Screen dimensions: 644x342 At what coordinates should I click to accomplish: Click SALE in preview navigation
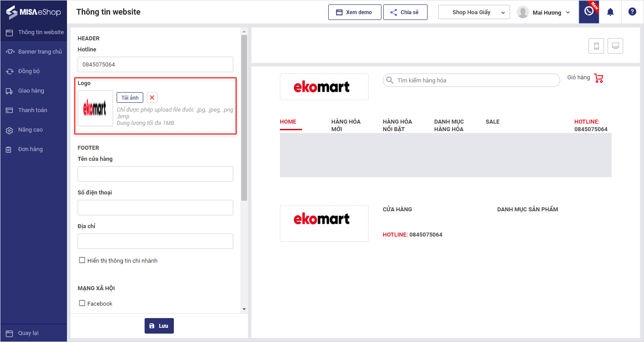tap(492, 122)
